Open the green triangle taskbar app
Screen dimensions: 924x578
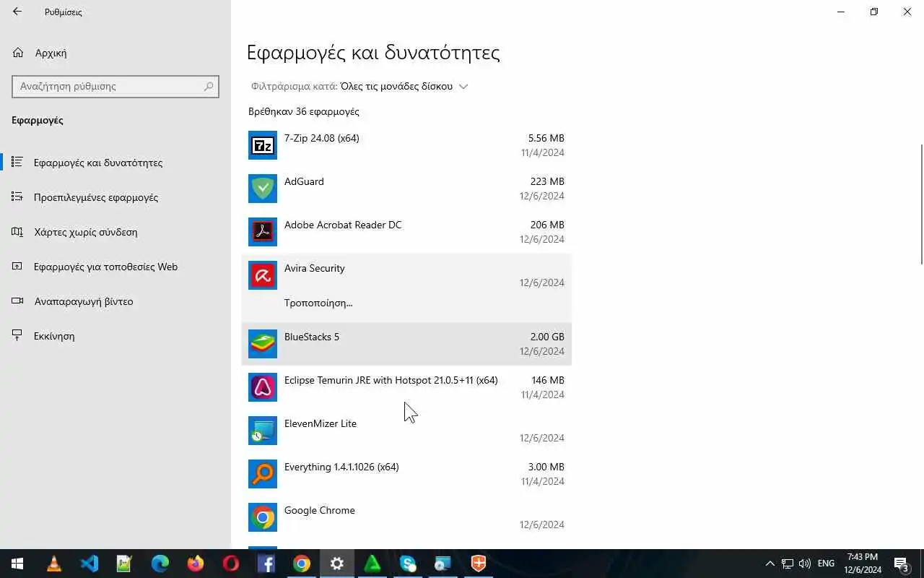pos(372,564)
